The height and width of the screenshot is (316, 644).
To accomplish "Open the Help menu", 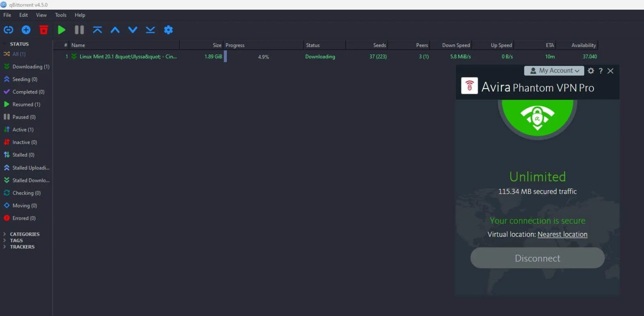I will pyautogui.click(x=80, y=15).
